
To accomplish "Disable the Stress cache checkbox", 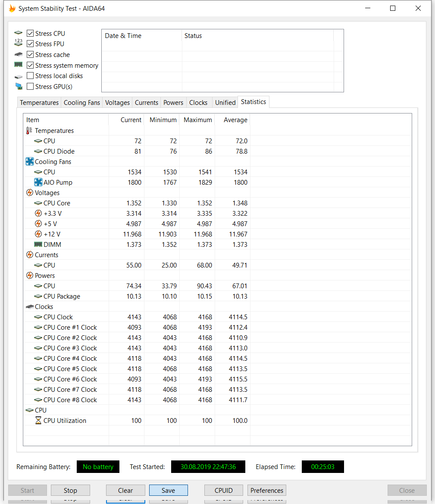I will (x=30, y=55).
